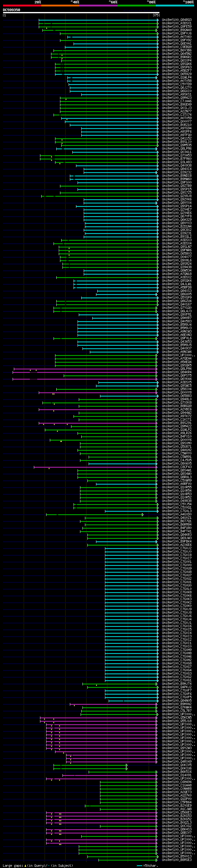Select the UniRef100_B0R210 label
Screen dimensions: 197x868
[177, 125]
